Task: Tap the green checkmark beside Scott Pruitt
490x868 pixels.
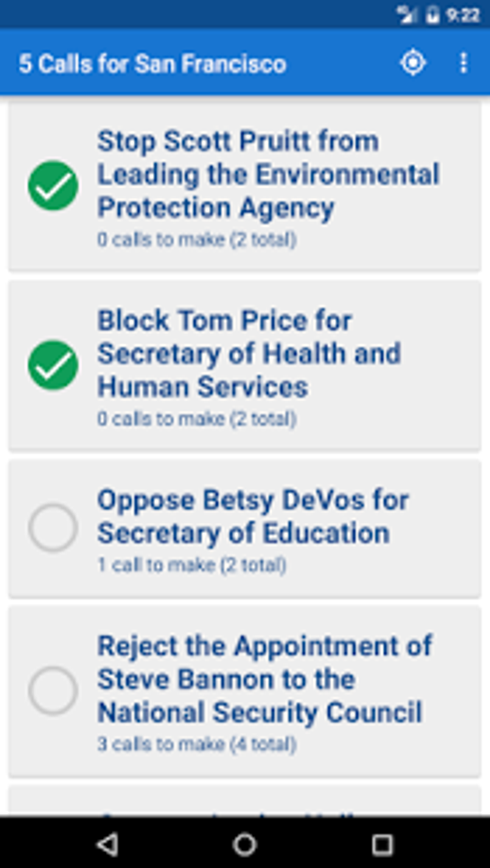Action: pos(53,186)
